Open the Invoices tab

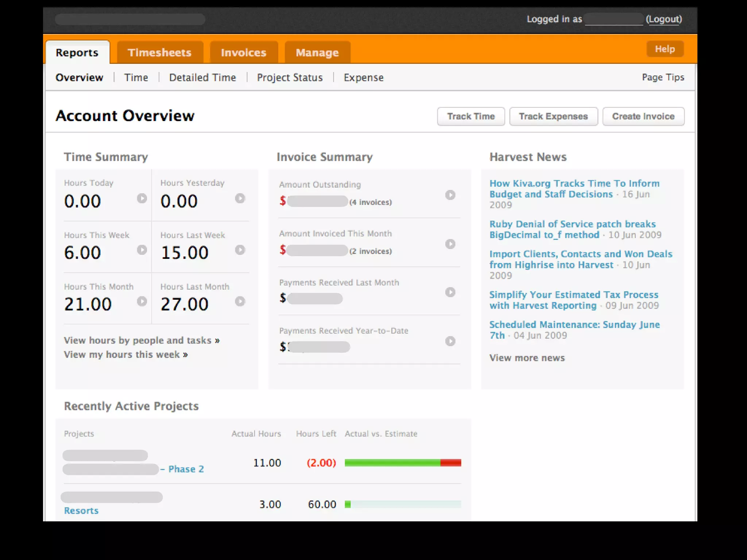[x=244, y=53]
